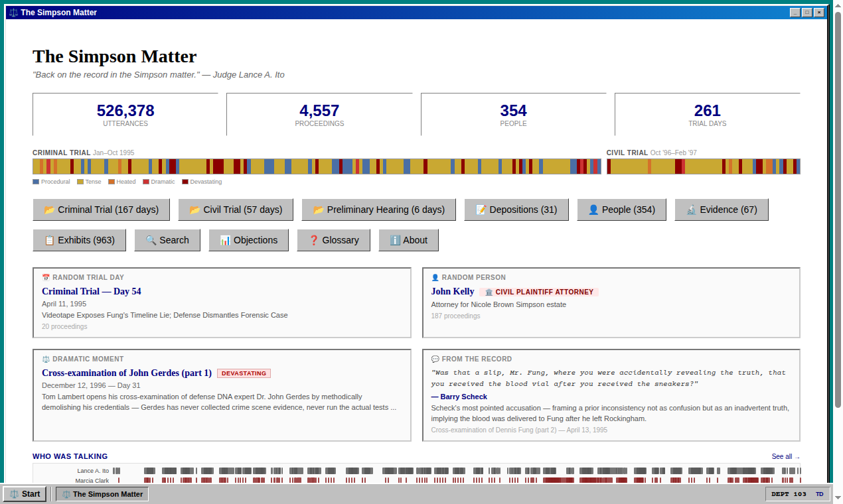Open Preliminary Hearing (6 days)
The width and height of the screenshot is (843, 504).
point(378,210)
